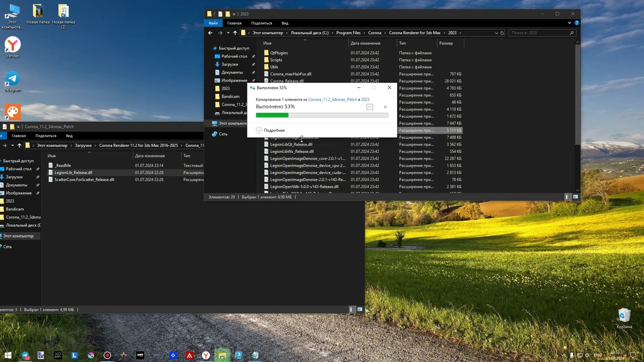This screenshot has height=362, width=644.
Task: Select 'Corona' breadcrumb in address bar
Action: 374,33
